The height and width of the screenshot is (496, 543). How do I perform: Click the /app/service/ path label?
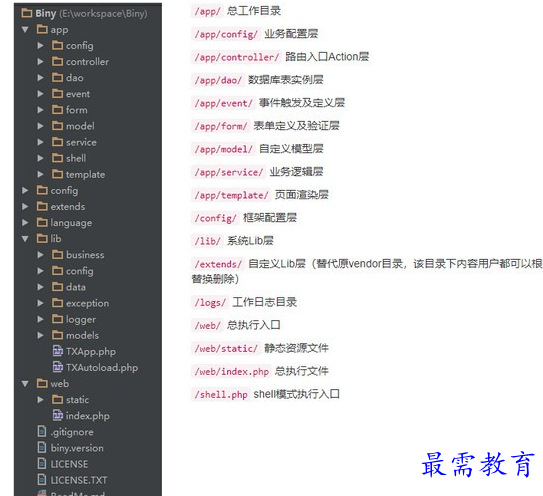[x=228, y=172]
